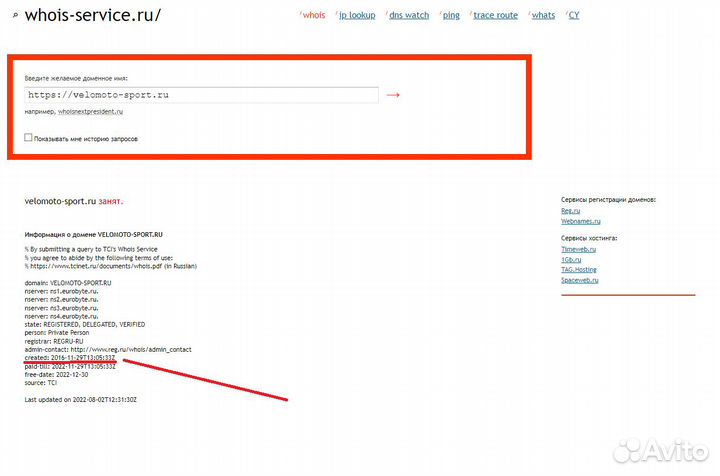Click the domain name input field
720x476 pixels.
point(202,95)
